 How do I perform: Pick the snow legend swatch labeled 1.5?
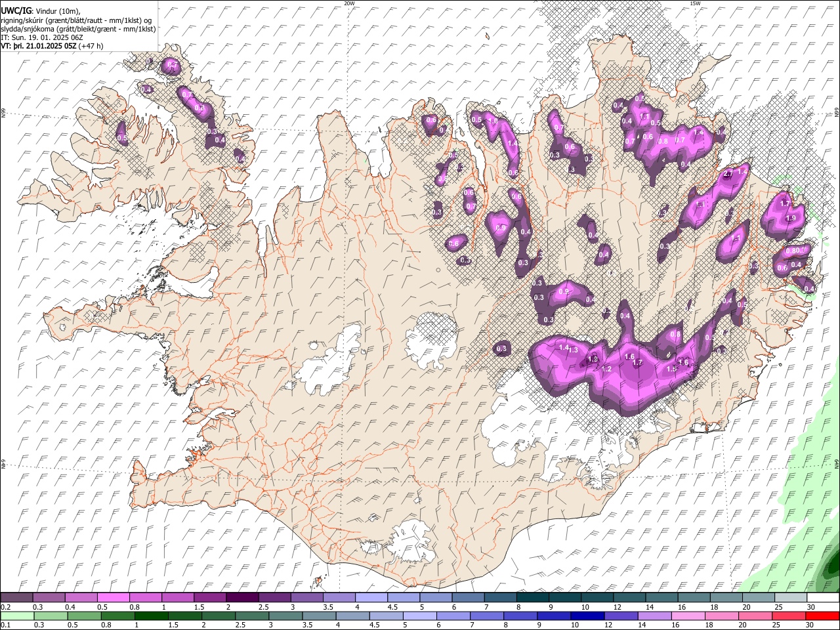click(x=210, y=598)
